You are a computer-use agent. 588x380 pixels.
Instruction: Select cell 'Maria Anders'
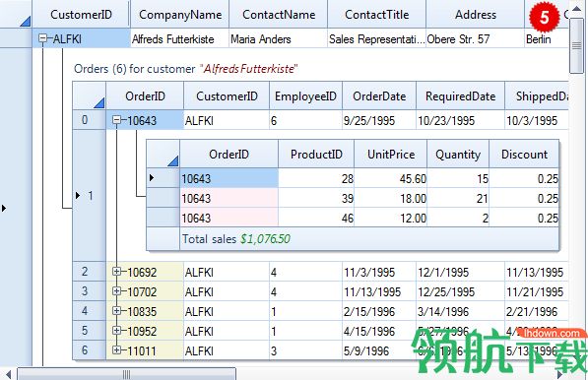(x=279, y=38)
